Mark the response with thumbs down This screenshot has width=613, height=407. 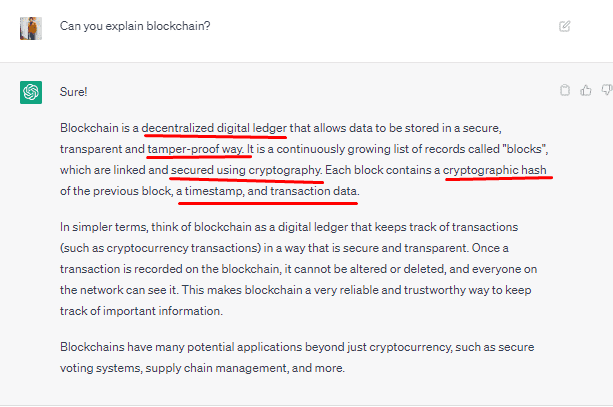click(x=607, y=90)
